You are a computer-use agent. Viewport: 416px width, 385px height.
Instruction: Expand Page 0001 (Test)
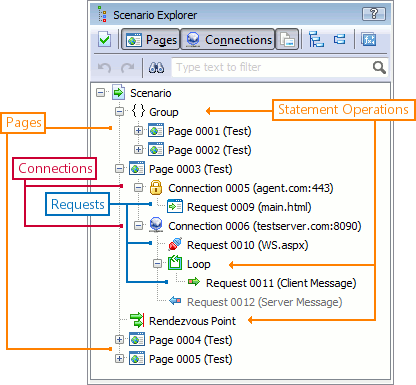(x=138, y=130)
